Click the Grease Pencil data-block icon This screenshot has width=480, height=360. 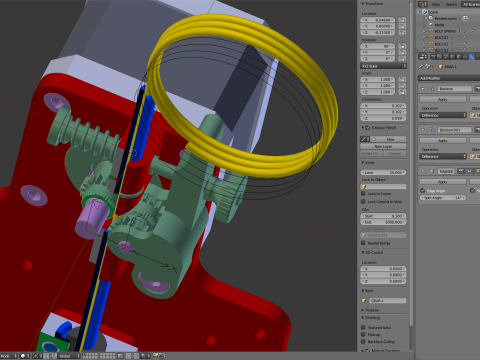click(364, 139)
